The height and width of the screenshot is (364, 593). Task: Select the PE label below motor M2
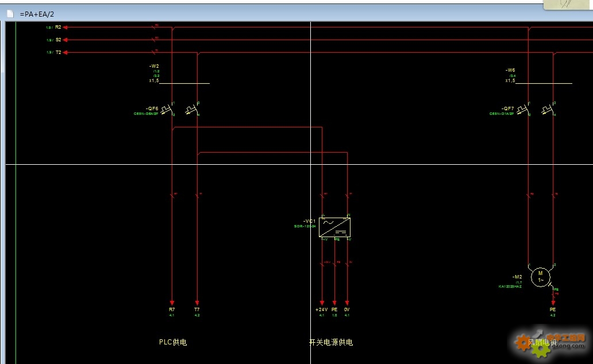(x=553, y=309)
